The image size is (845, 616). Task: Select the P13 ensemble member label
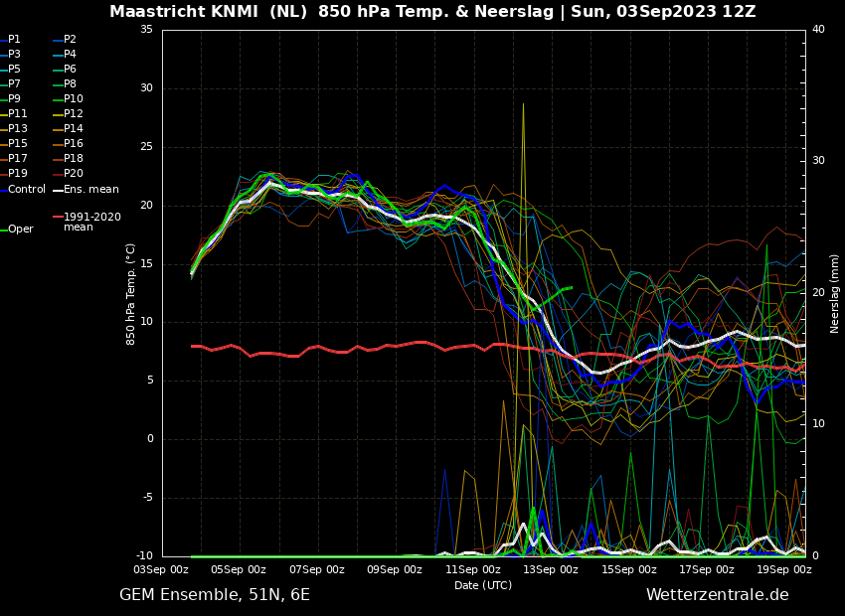pos(18,129)
